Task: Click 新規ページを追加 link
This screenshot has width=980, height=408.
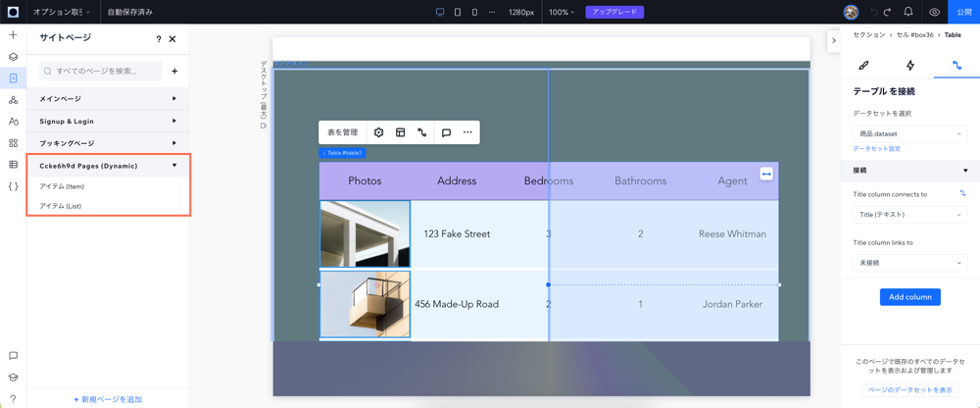Action: 108,399
